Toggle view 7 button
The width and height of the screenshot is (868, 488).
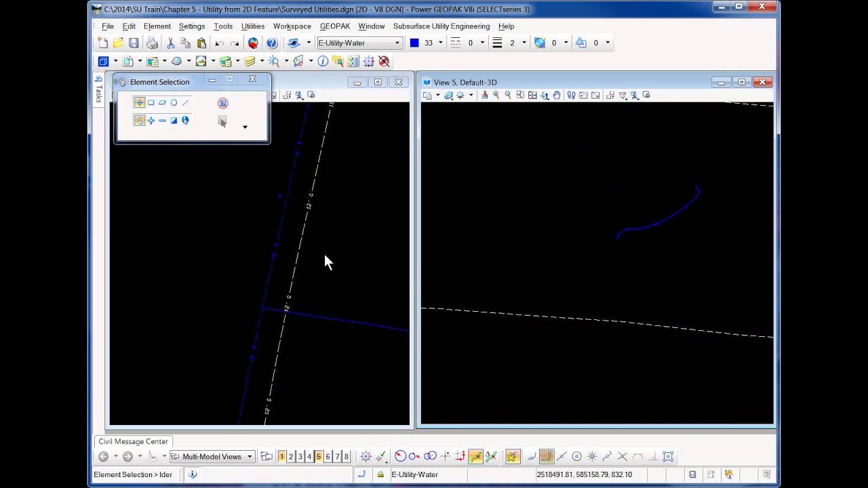point(337,457)
